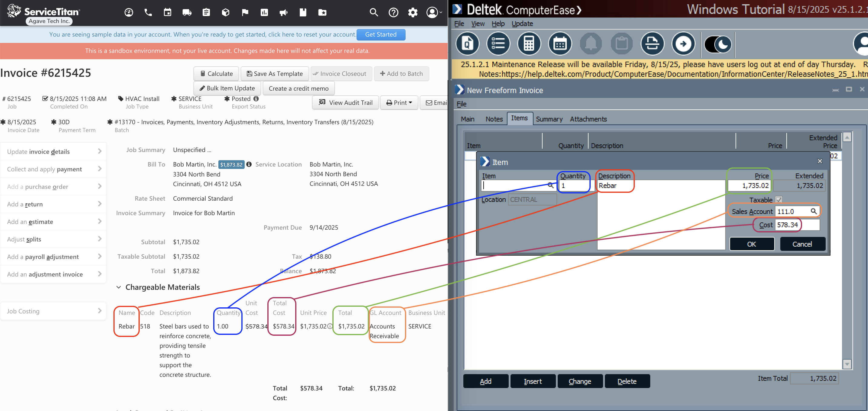The image size is (868, 411).
Task: Switch to the Main tab
Action: pos(468,119)
